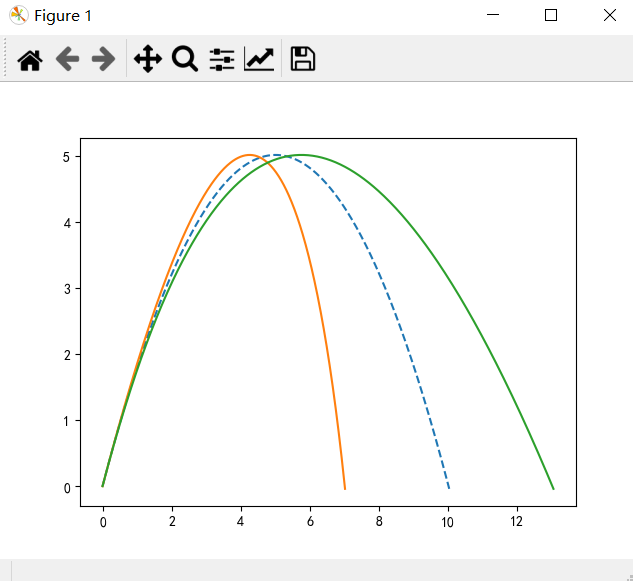
Task: Close the Figure 1 window
Action: pyautogui.click(x=610, y=15)
